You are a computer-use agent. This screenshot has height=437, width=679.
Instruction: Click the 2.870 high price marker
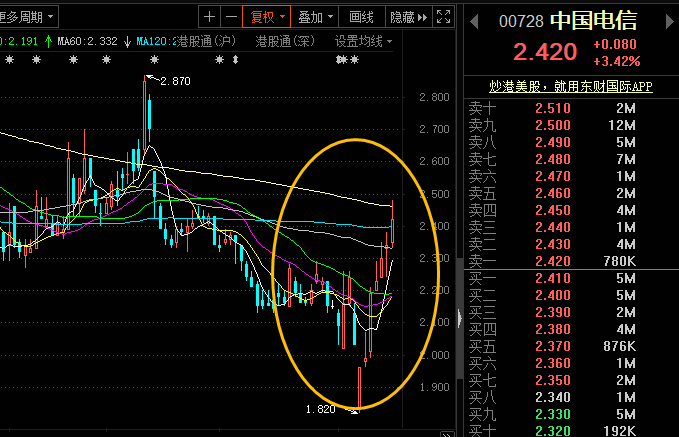(x=175, y=81)
